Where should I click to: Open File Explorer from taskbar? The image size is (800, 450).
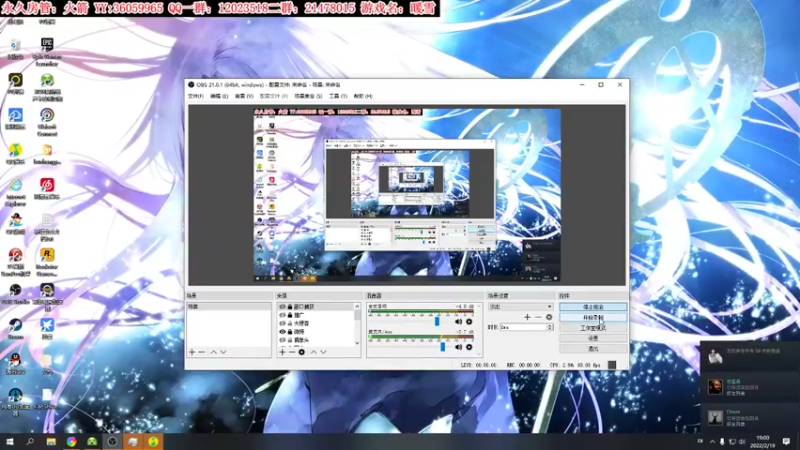click(x=51, y=441)
